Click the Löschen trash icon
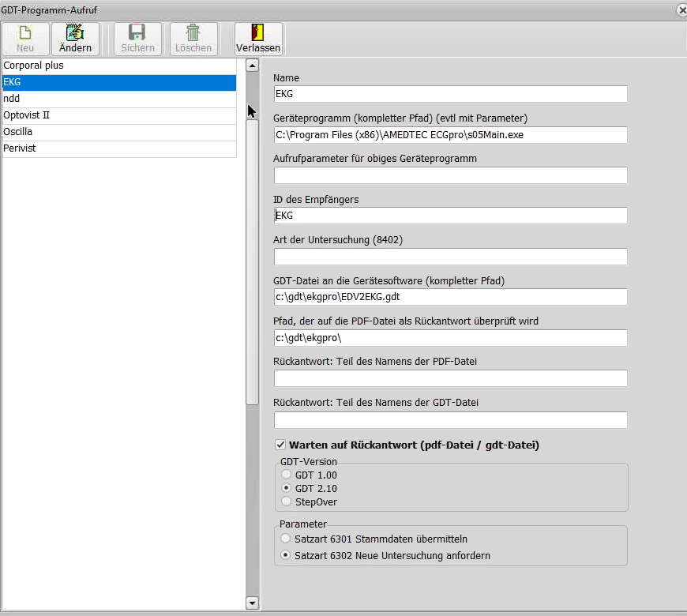 pyautogui.click(x=193, y=33)
